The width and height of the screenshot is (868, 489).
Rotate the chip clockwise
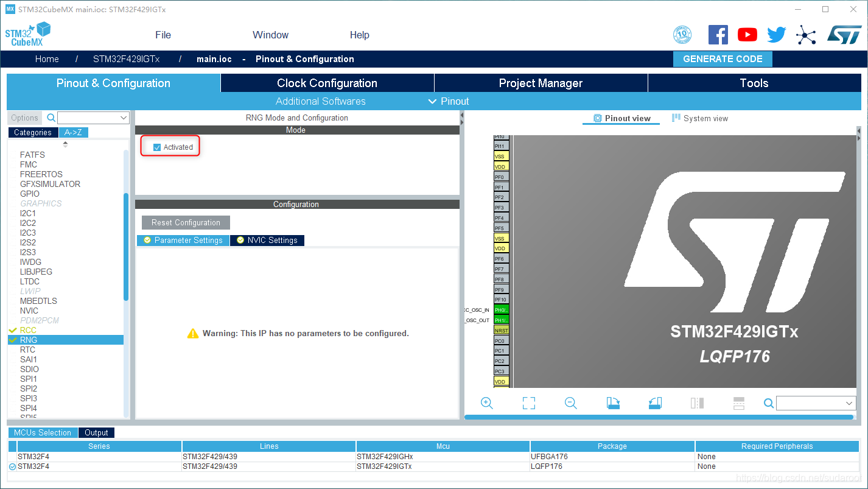click(x=613, y=403)
